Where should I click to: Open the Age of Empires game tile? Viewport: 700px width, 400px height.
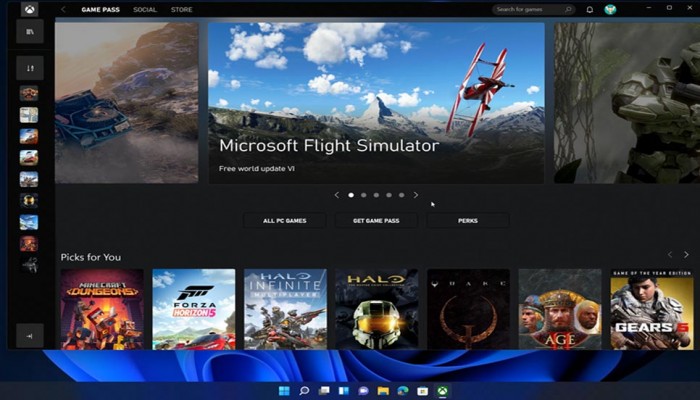[x=560, y=309]
